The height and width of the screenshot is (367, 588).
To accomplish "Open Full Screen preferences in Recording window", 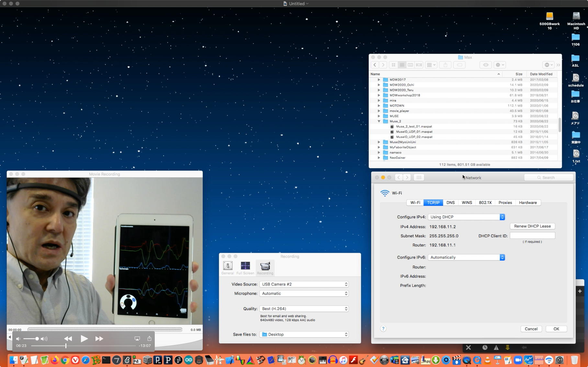I will coord(245,268).
